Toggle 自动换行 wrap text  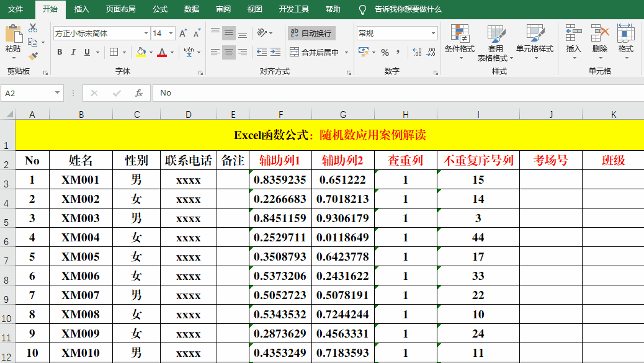click(311, 34)
